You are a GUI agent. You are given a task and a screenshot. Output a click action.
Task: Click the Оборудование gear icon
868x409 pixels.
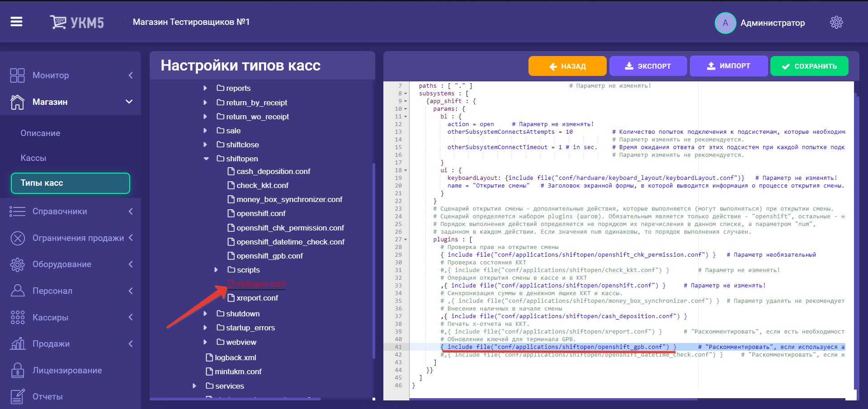point(18,264)
